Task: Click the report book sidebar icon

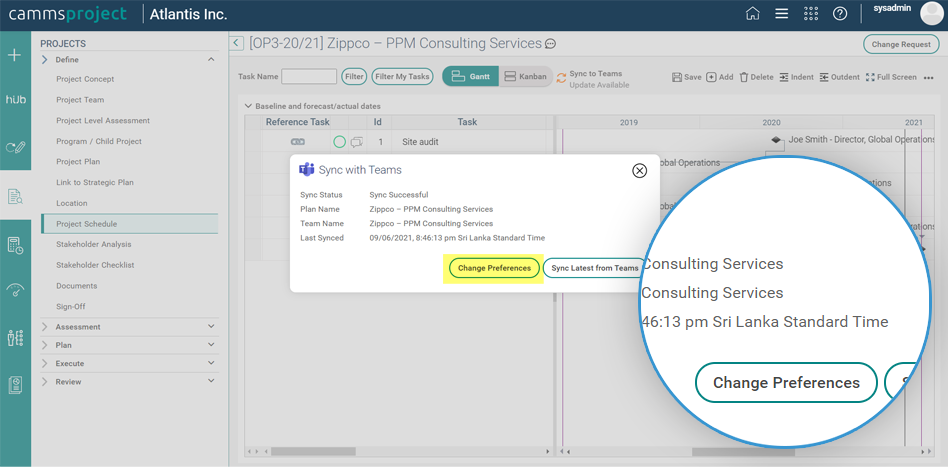Action: 15,385
